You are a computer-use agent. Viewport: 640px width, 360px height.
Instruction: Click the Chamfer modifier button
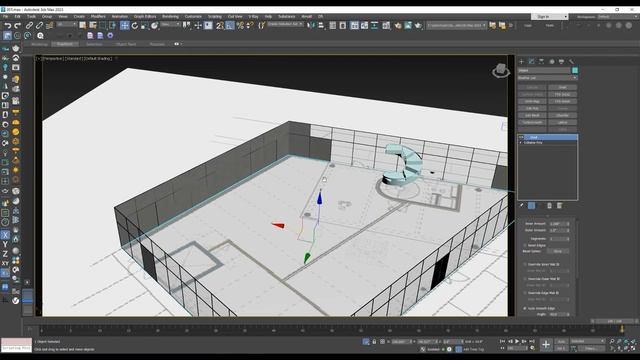coord(562,116)
